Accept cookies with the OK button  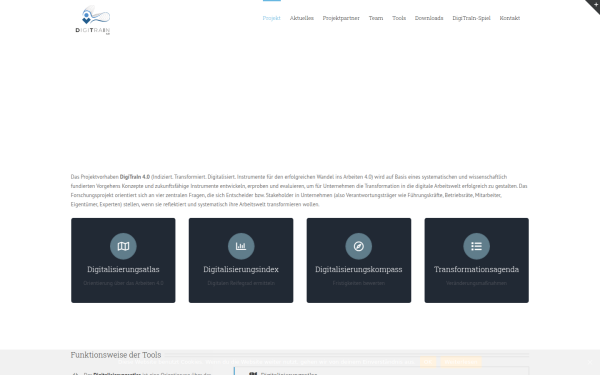[x=428, y=362]
